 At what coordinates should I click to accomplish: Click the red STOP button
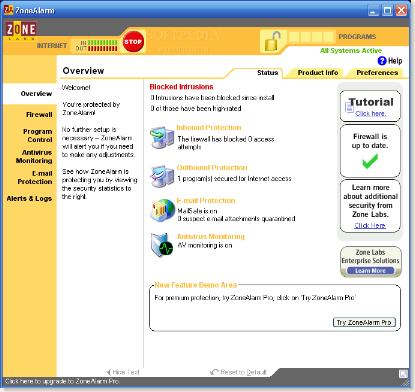pos(133,42)
